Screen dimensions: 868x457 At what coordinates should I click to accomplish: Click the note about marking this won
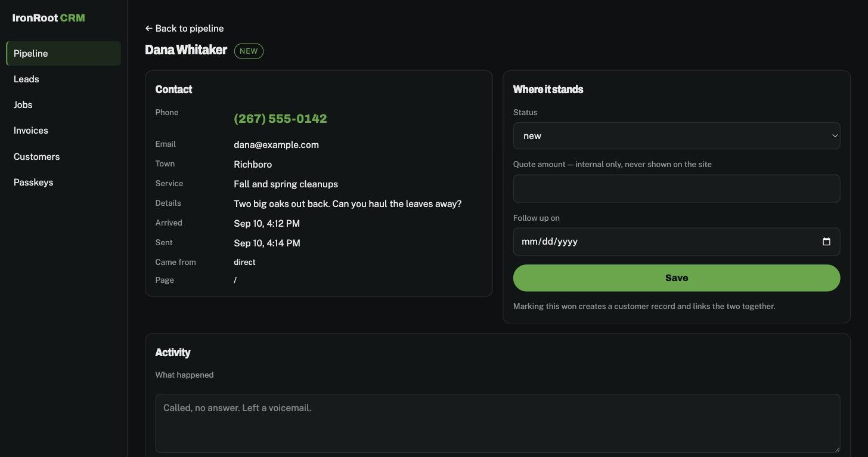(x=644, y=307)
